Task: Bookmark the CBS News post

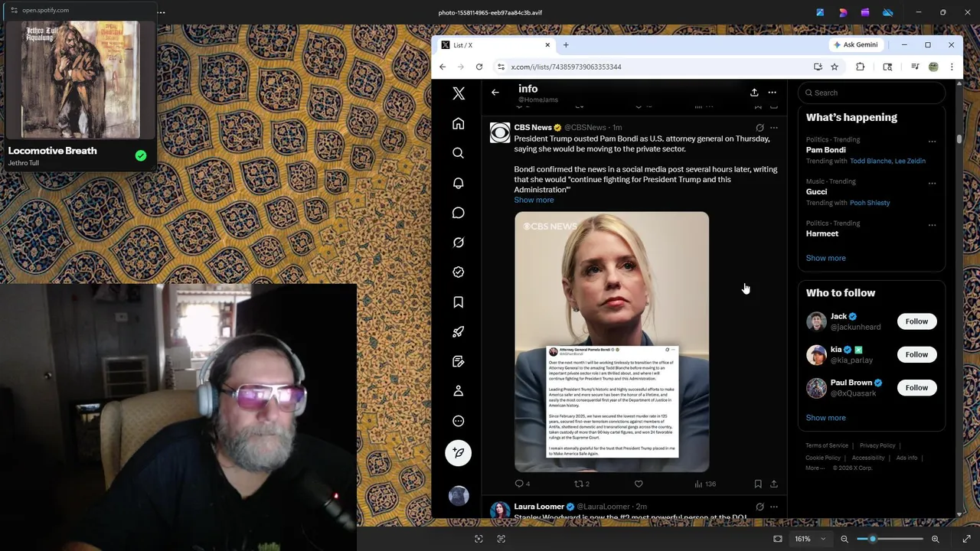Action: (758, 484)
